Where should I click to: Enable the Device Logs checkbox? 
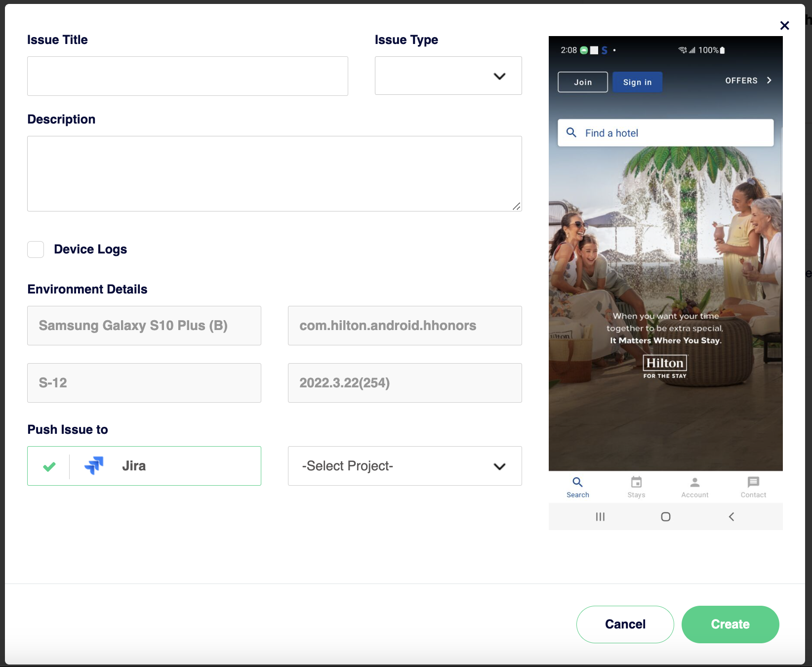pos(36,250)
